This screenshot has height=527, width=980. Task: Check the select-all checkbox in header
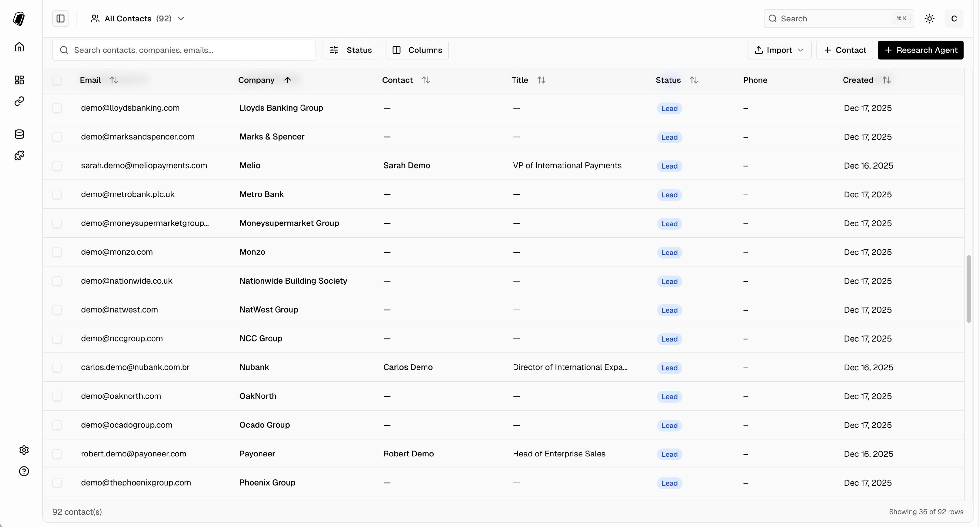(57, 80)
